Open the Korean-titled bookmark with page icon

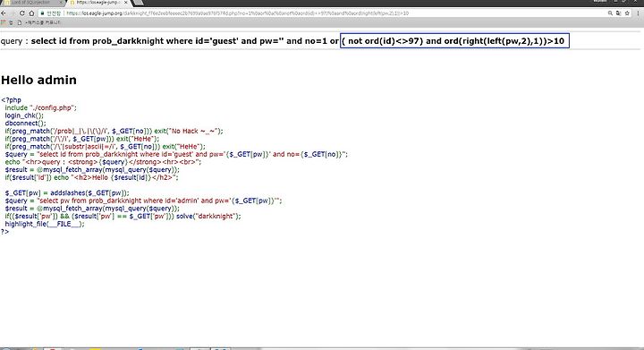[40, 22]
